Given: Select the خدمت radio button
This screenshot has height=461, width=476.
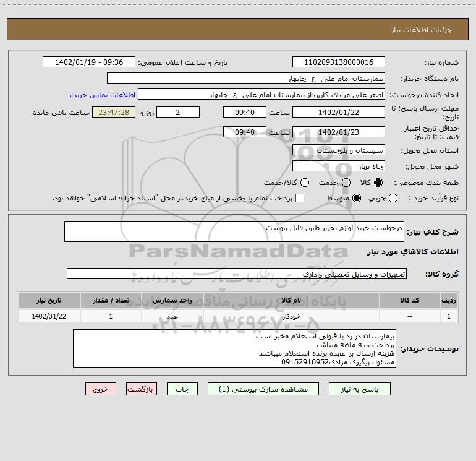Looking at the screenshot, I should point(346,183).
